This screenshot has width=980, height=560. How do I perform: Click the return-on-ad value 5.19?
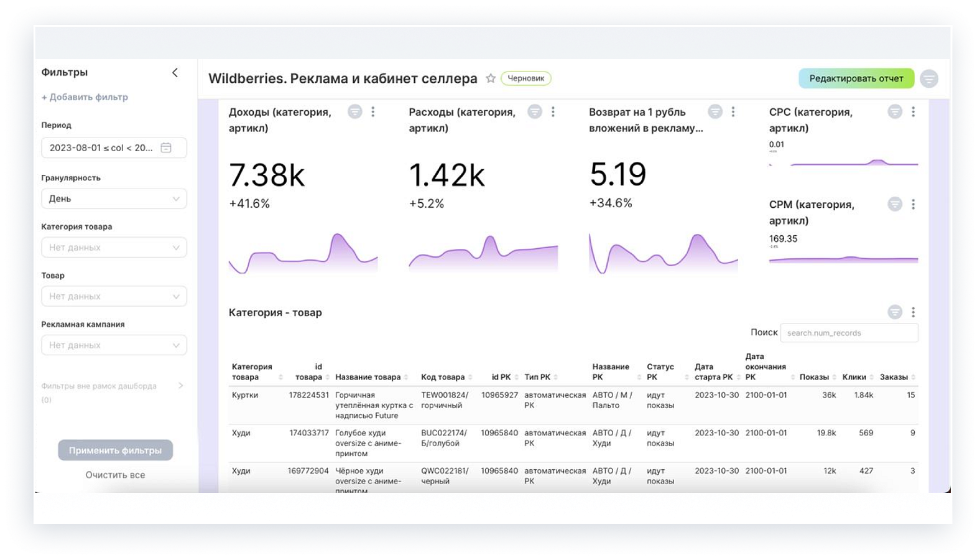point(618,174)
